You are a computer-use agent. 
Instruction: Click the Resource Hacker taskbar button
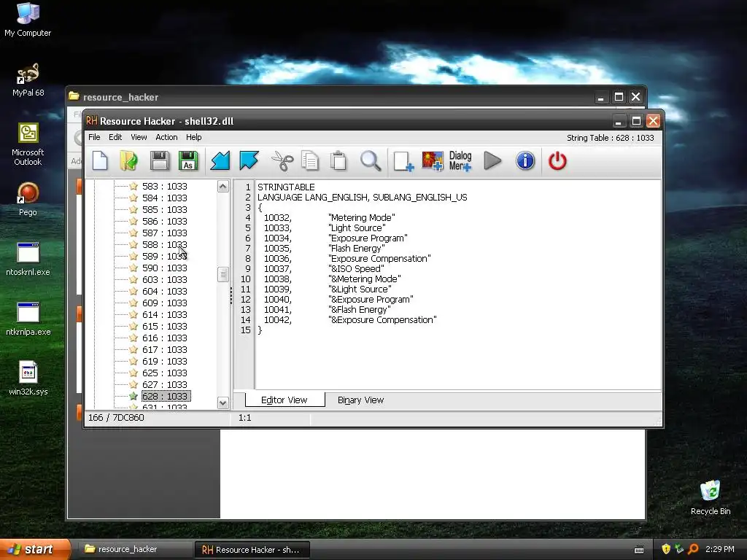252,550
